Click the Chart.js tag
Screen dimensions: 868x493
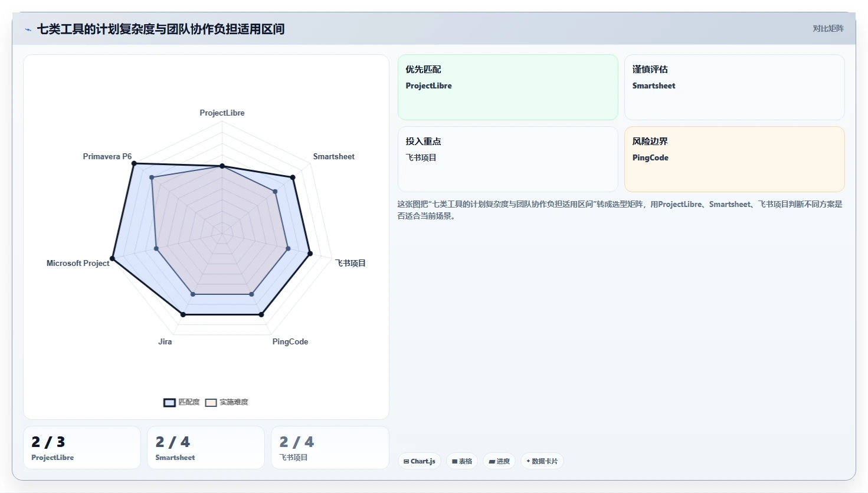pos(420,461)
